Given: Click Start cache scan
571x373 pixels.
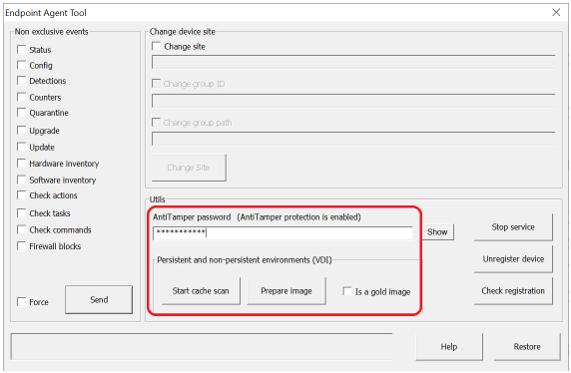Looking at the screenshot, I should [201, 291].
